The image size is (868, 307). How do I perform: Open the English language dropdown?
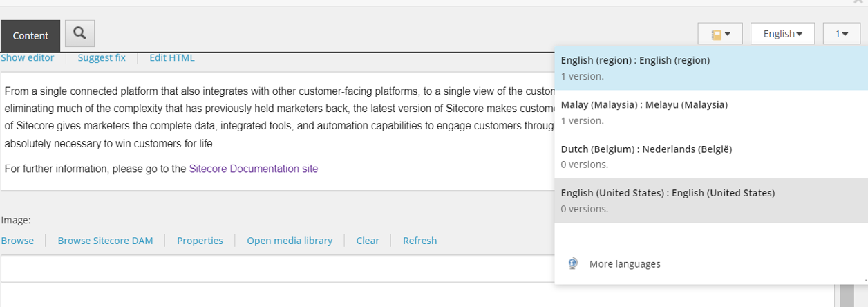pyautogui.click(x=782, y=34)
